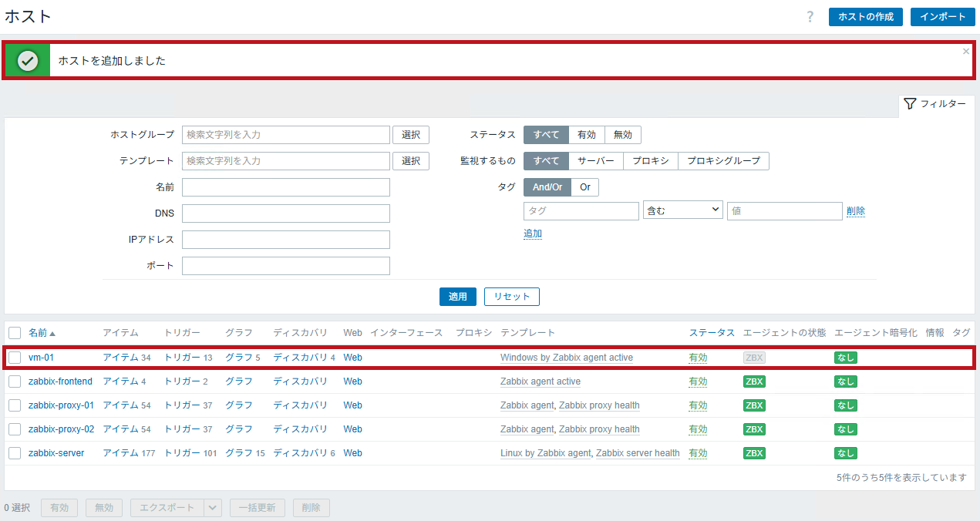Check the zabbix-frontend row checkbox
The height and width of the screenshot is (521, 980).
[15, 382]
